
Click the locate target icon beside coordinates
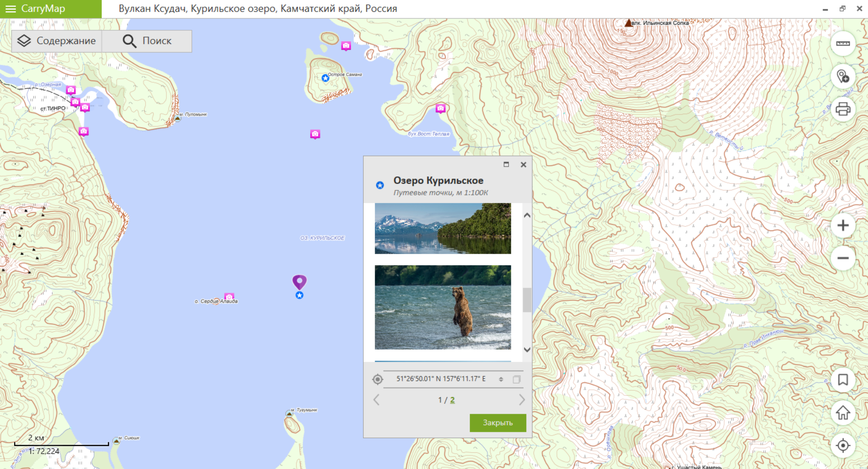click(x=377, y=379)
